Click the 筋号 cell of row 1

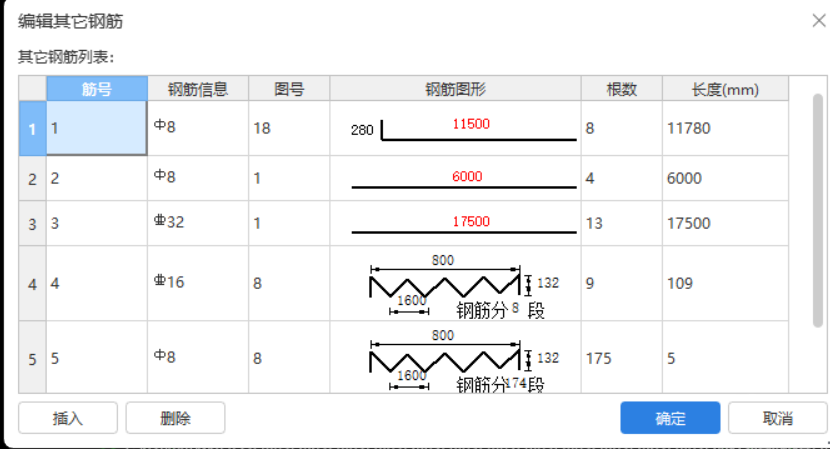[x=97, y=128]
